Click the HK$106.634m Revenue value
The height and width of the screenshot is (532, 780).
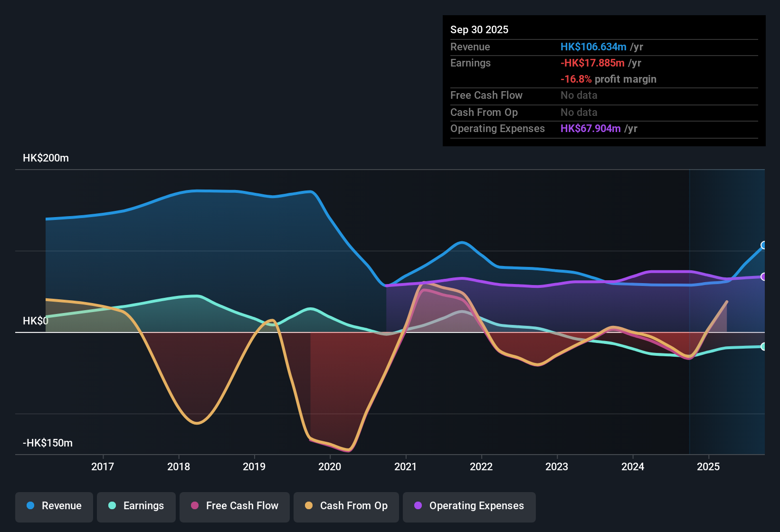pos(593,47)
